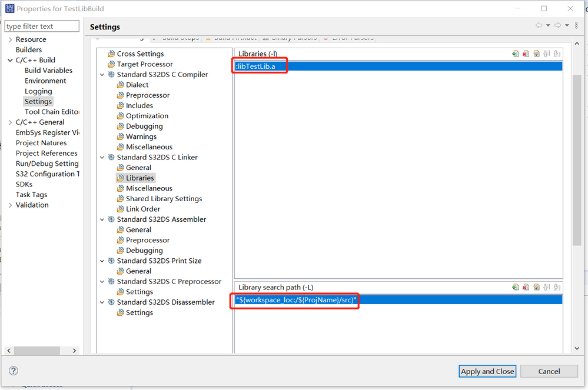This screenshot has height=390, width=588.
Task: Click the Standard S32DS C Linker tool icon
Action: pyautogui.click(x=111, y=157)
